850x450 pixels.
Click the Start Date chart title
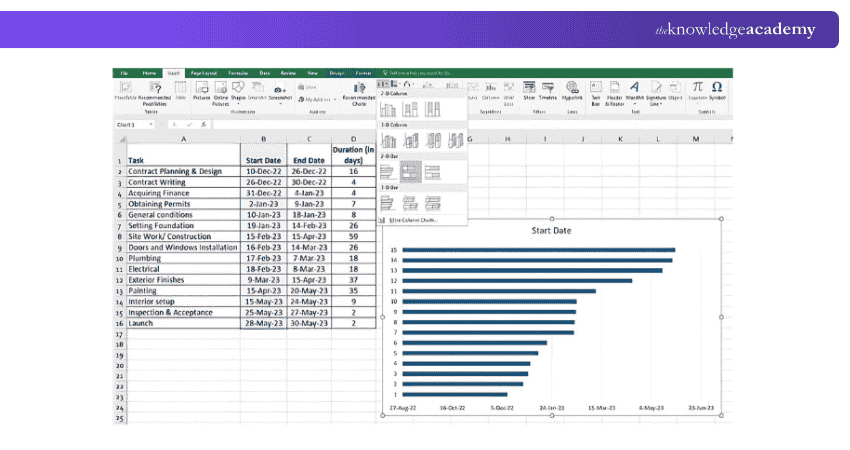(x=551, y=230)
